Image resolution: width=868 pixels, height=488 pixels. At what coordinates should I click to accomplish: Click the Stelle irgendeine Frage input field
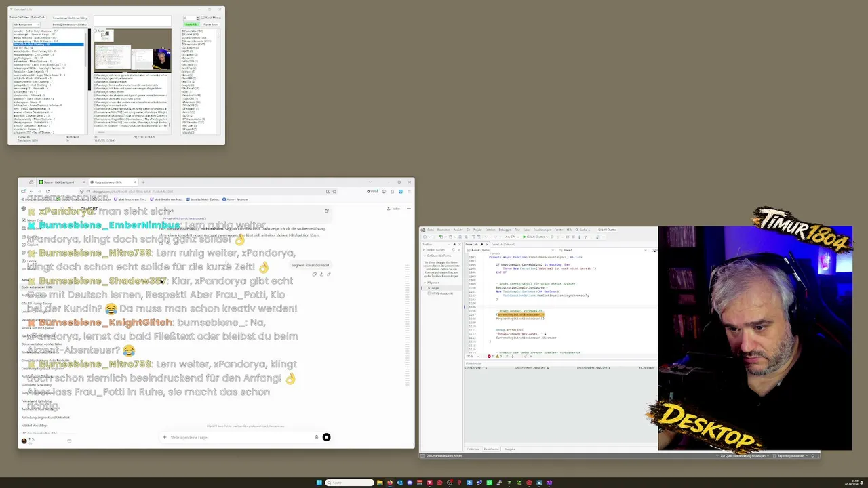tap(241, 437)
